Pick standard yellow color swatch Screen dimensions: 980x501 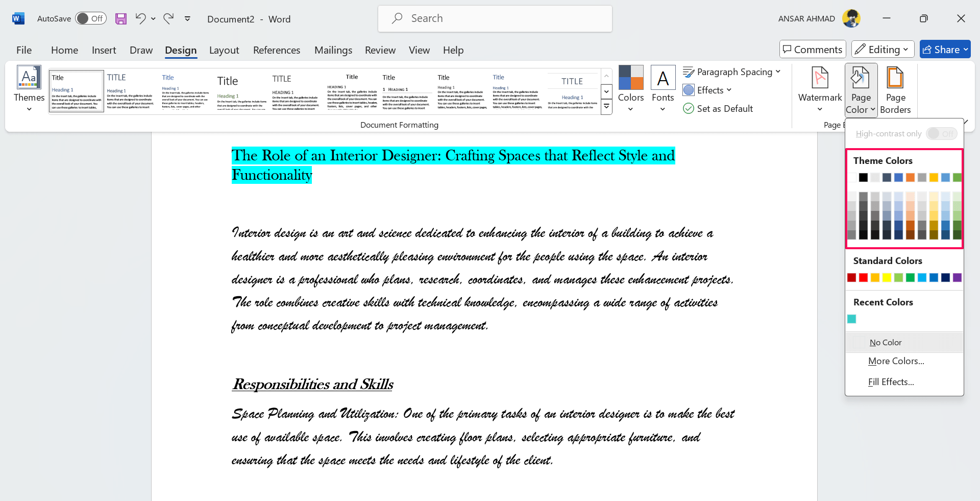(x=887, y=277)
